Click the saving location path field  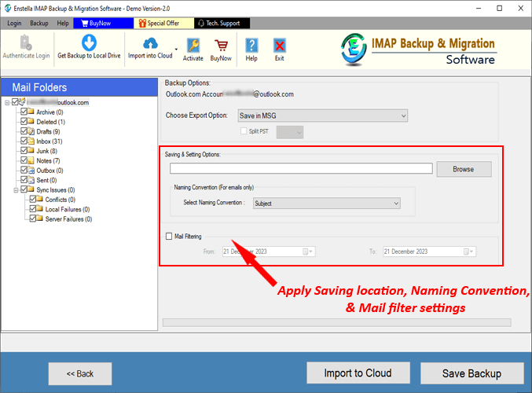point(301,168)
